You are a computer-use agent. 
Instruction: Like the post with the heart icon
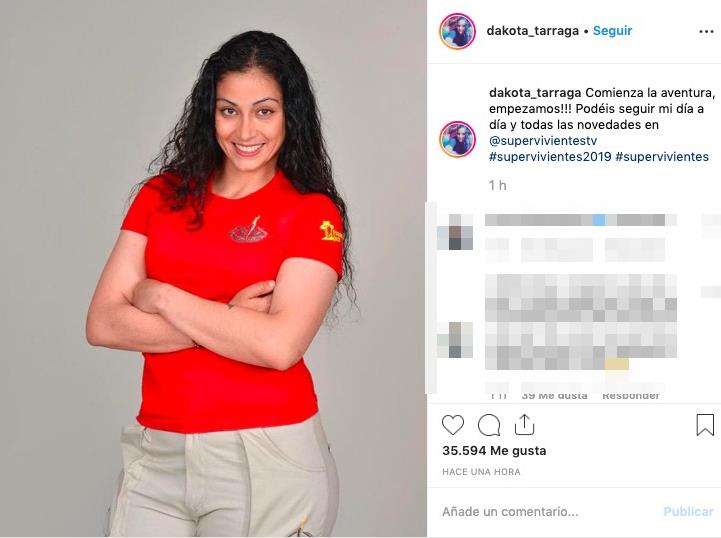point(453,425)
